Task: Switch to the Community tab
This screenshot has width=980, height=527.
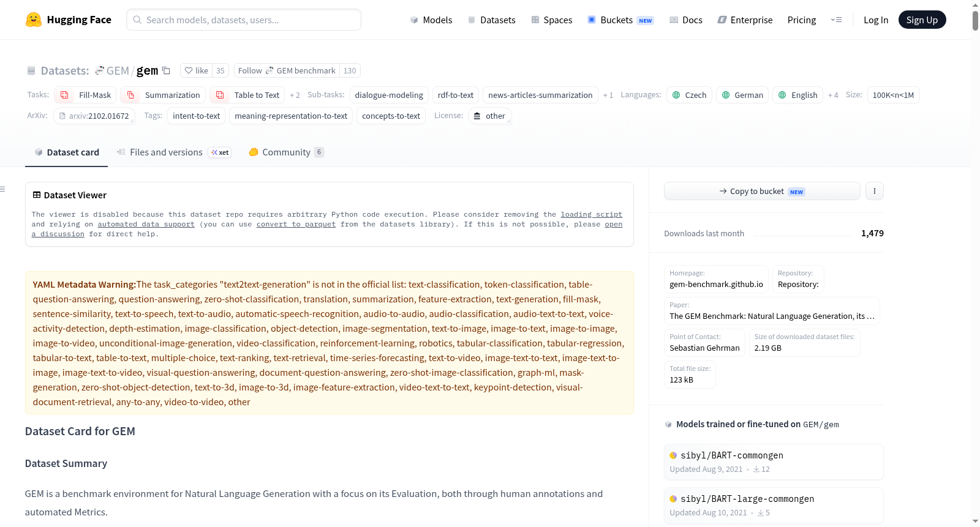Action: pyautogui.click(x=286, y=152)
